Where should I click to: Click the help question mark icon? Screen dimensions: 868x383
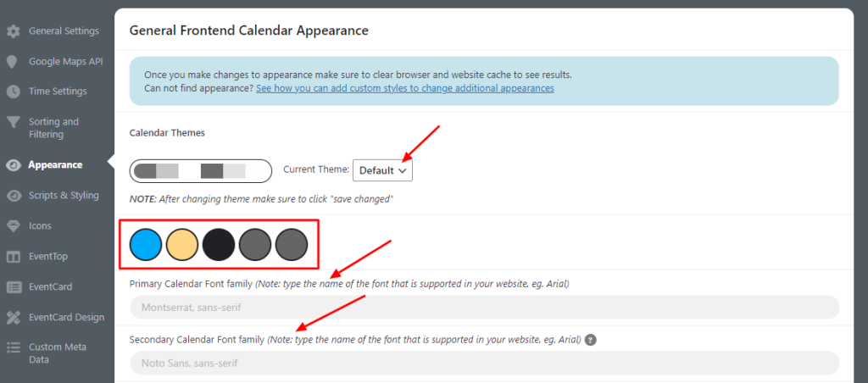tap(591, 340)
